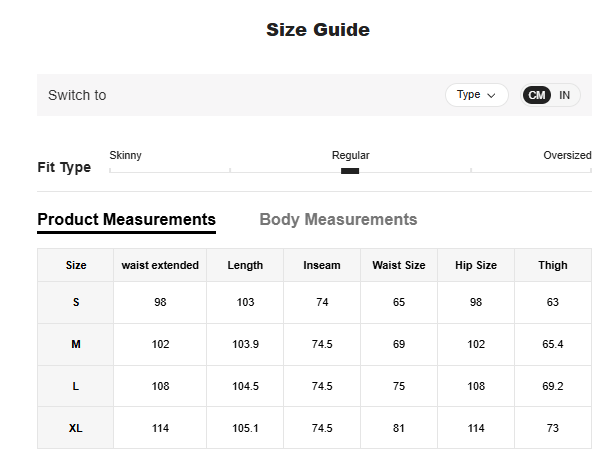
Task: Click the chevron arrow in Type selector
Action: point(491,95)
